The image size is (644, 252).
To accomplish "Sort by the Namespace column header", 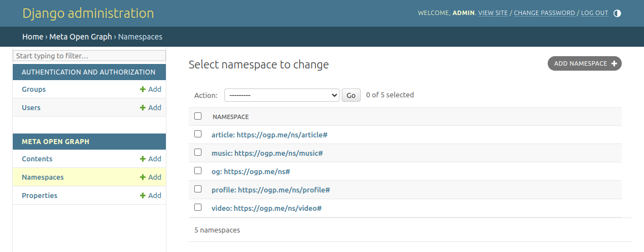I will pyautogui.click(x=231, y=117).
